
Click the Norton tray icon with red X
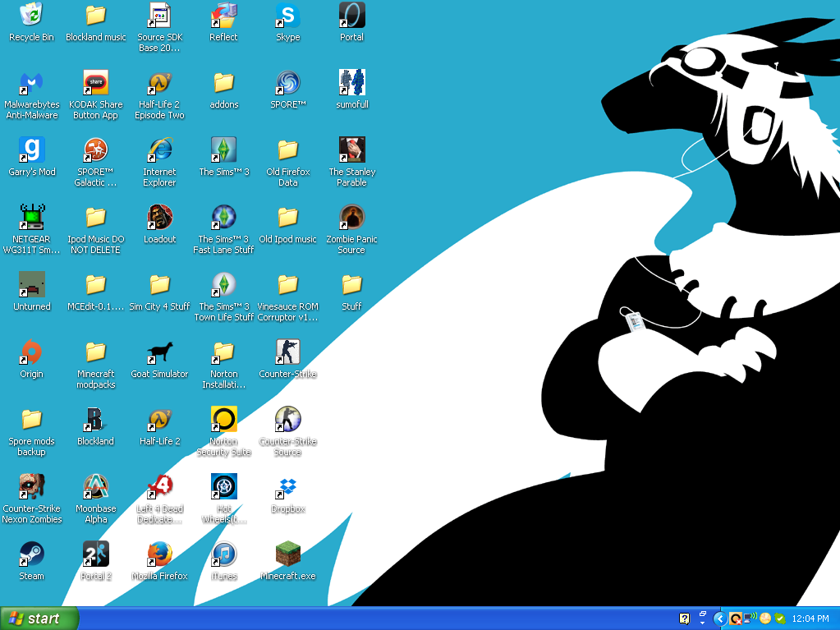tap(736, 619)
